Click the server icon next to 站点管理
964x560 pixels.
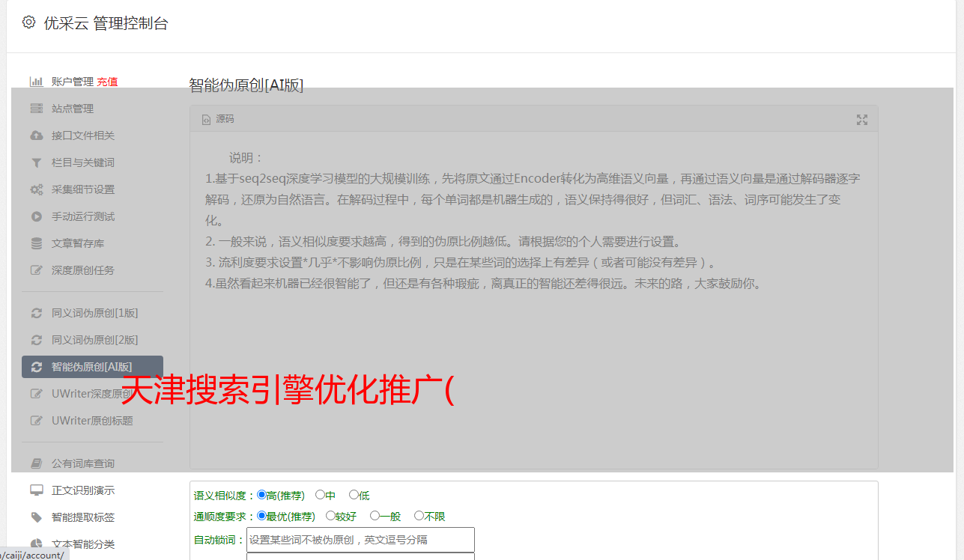(36, 109)
